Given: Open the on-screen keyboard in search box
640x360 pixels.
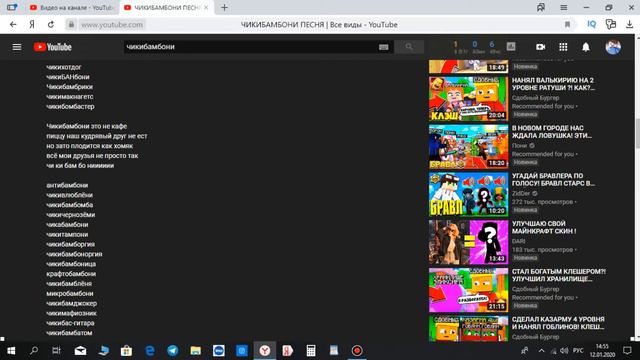Looking at the screenshot, I should pos(383,47).
